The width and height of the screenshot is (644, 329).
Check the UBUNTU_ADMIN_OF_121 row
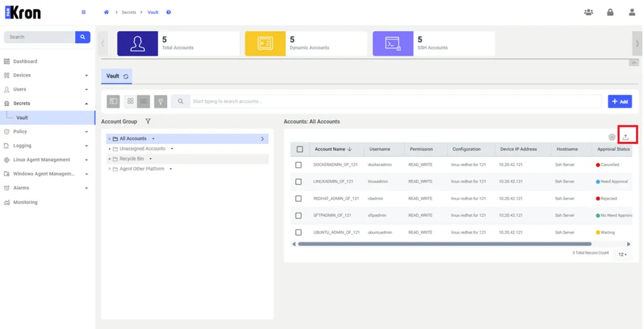[x=298, y=232]
